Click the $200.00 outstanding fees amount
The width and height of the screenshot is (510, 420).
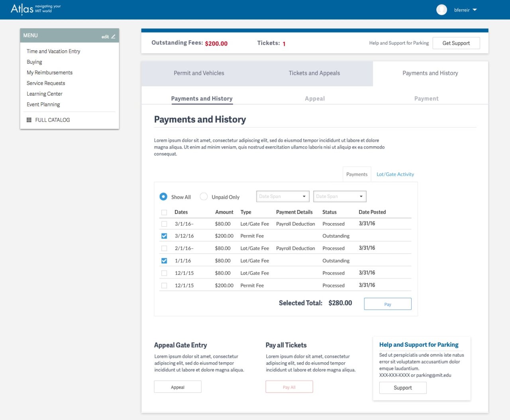pyautogui.click(x=216, y=43)
